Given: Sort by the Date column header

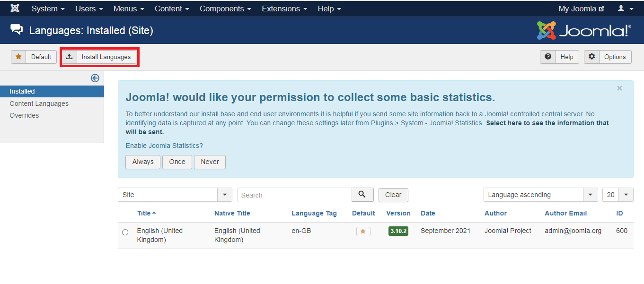Looking at the screenshot, I should [x=428, y=213].
